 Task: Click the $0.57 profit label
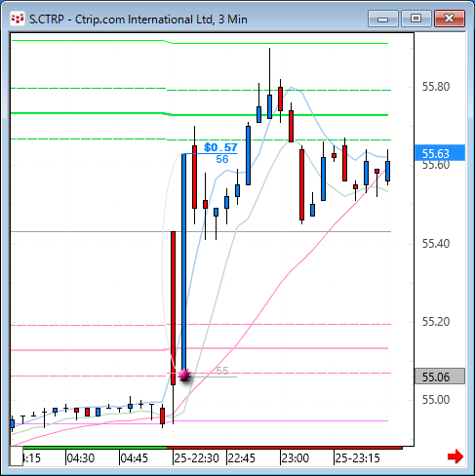(220, 147)
